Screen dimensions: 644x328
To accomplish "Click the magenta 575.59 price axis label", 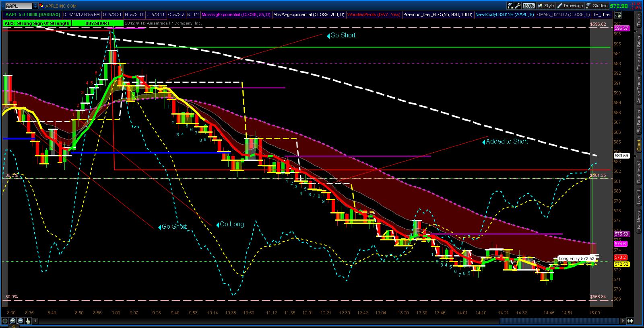I will tap(621, 234).
